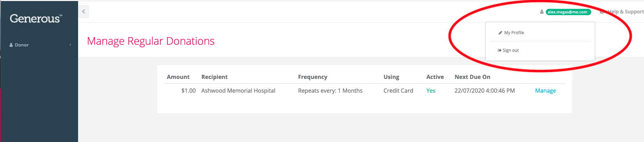This screenshot has height=142, width=644.
Task: Click the Manage Regular Donations heading
Action: [x=151, y=41]
